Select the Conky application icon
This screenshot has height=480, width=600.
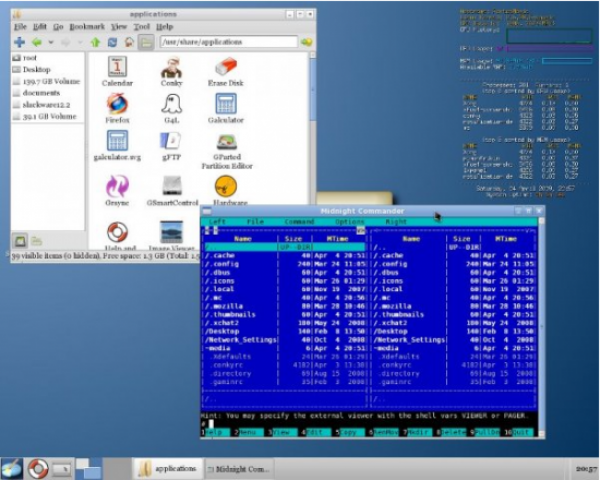[171, 68]
